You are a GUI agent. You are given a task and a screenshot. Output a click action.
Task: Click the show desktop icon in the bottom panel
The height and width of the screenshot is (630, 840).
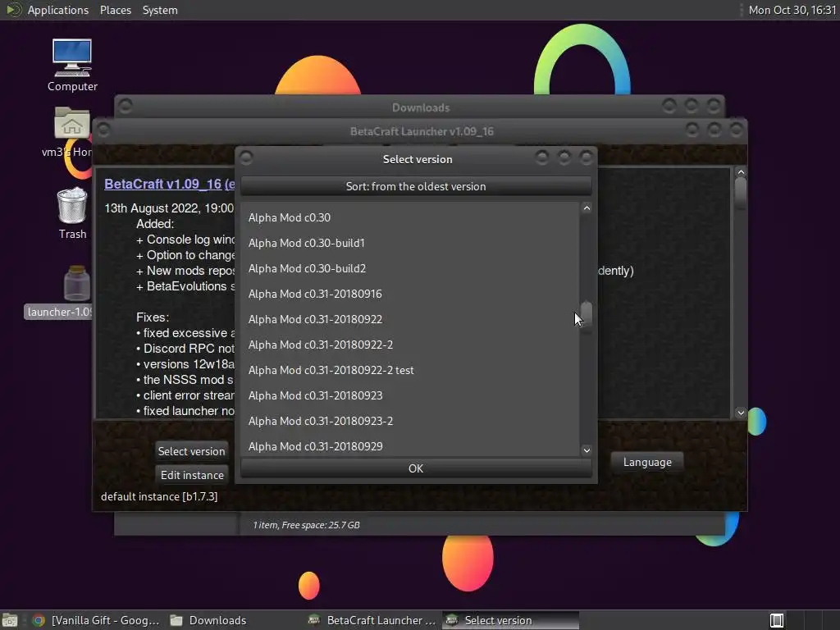coord(10,620)
